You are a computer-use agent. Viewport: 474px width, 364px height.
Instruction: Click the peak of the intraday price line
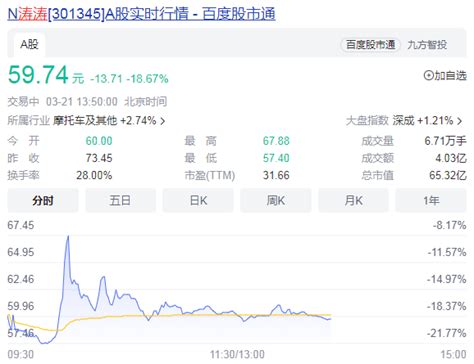(x=68, y=236)
